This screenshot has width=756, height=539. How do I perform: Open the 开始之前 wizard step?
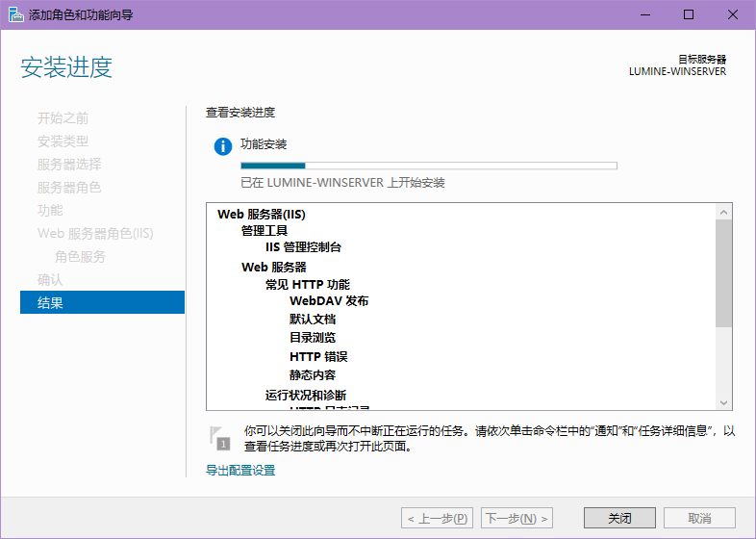[63, 118]
